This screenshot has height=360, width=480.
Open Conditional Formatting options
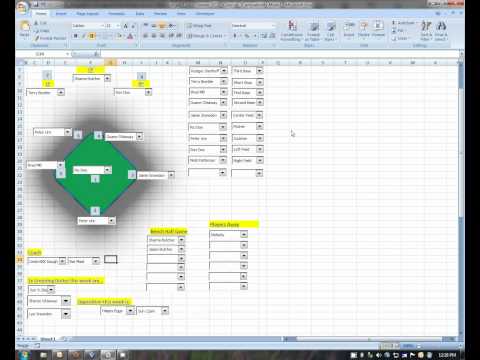(x=292, y=31)
